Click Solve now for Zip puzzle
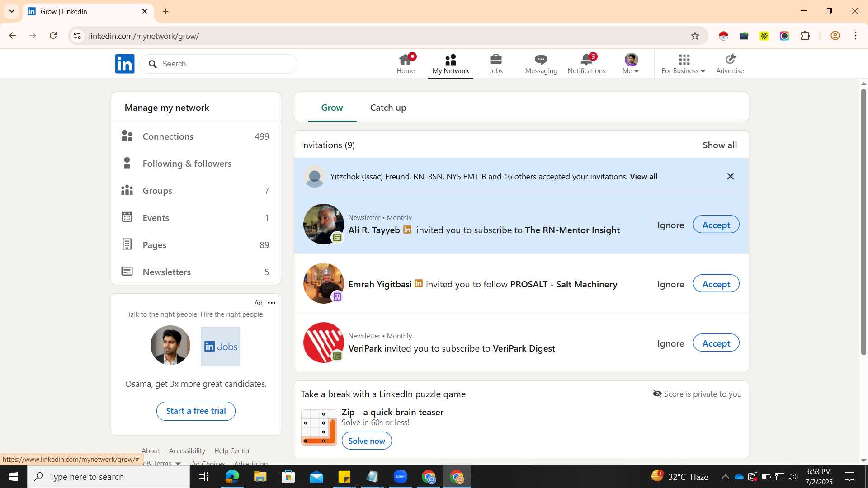The height and width of the screenshot is (488, 868). point(367,441)
